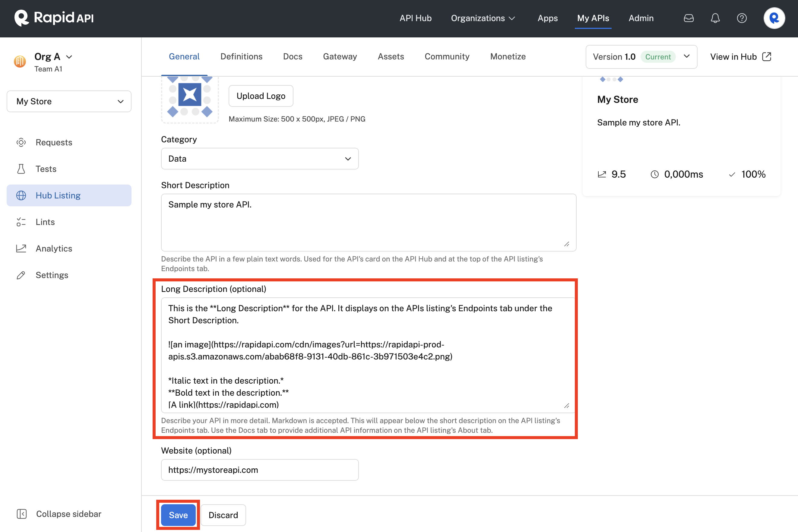Click into the Long Description text area
Image resolution: width=798 pixels, height=532 pixels.
pyautogui.click(x=369, y=355)
